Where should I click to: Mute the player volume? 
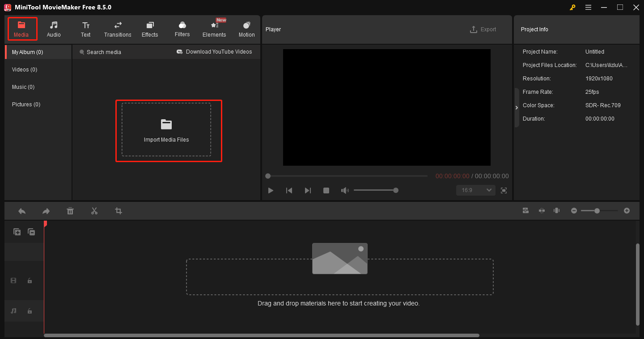point(345,190)
